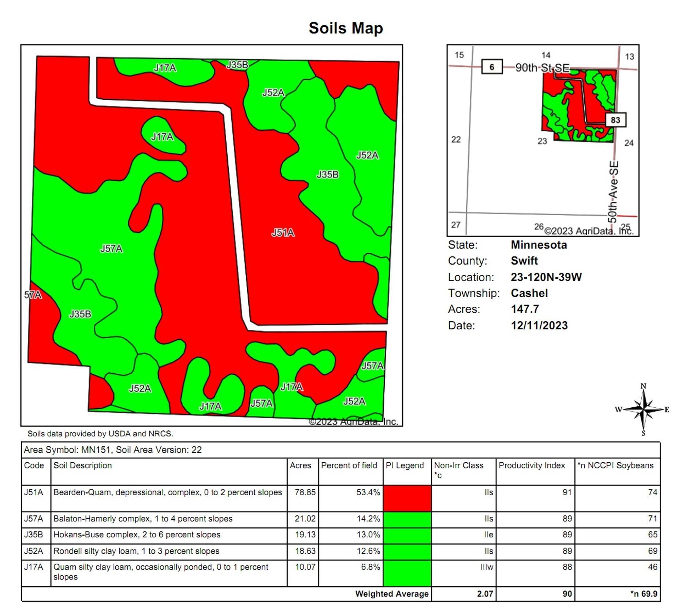Click the green J52A legend swatch

point(407,552)
